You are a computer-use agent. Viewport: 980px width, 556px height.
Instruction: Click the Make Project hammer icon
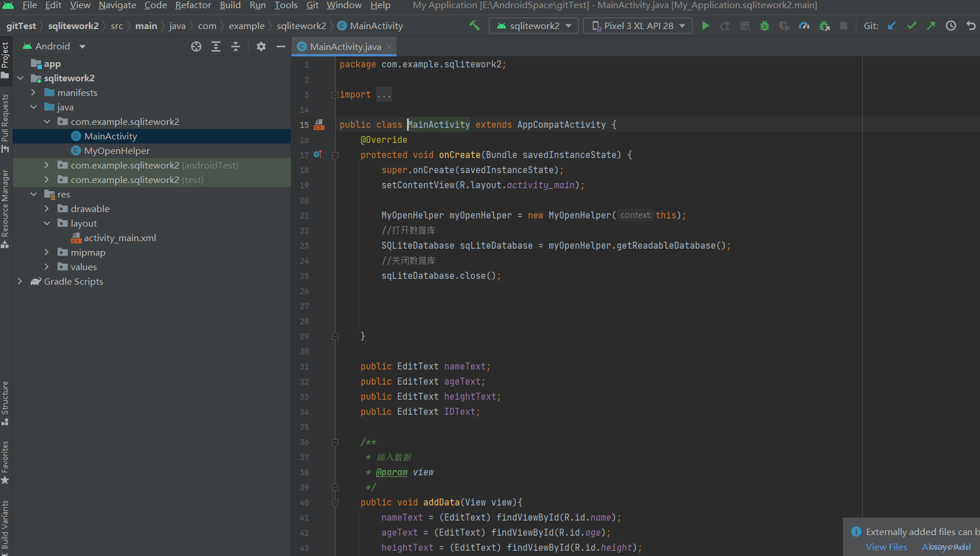click(x=474, y=26)
